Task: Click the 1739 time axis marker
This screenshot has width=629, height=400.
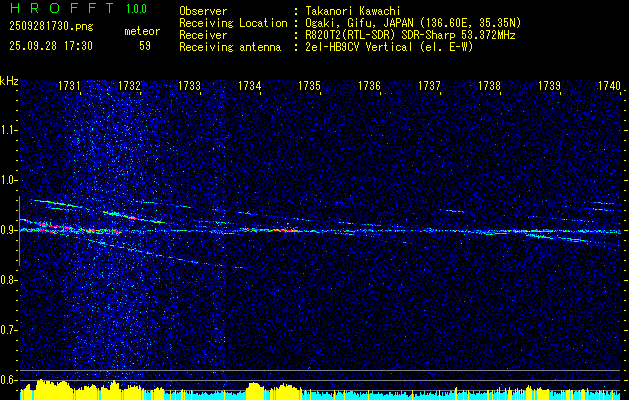Action: click(549, 85)
